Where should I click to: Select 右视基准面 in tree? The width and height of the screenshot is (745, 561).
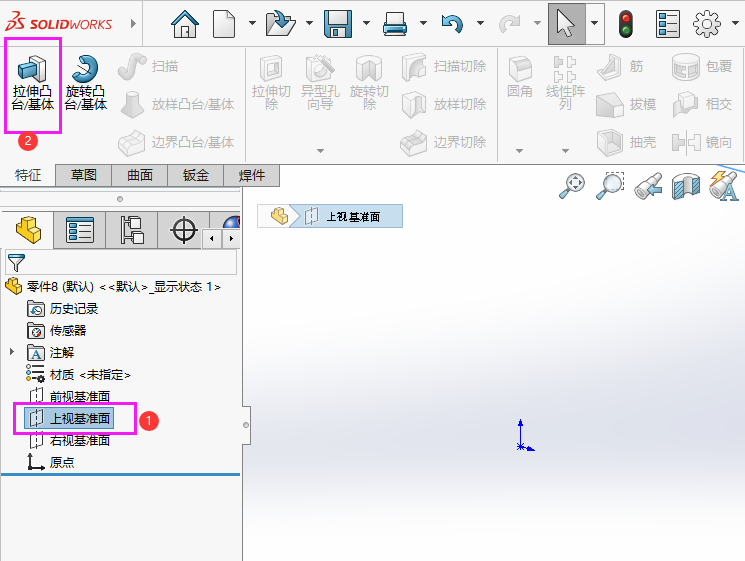(x=69, y=440)
